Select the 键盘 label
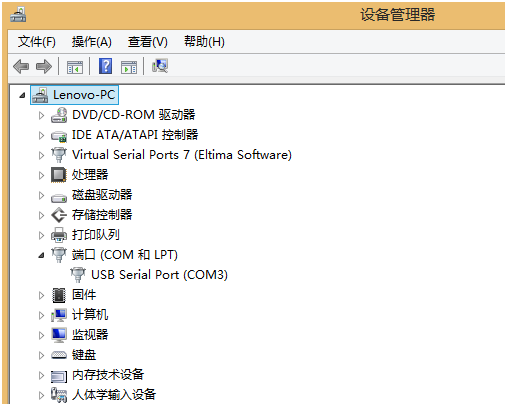Image resolution: width=507 pixels, height=406 pixels. click(x=84, y=355)
